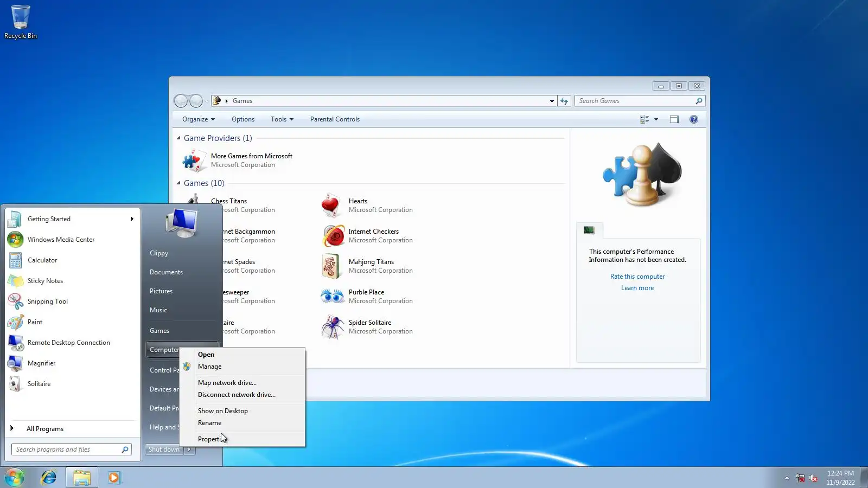Click the Rate this computer link

(637, 277)
